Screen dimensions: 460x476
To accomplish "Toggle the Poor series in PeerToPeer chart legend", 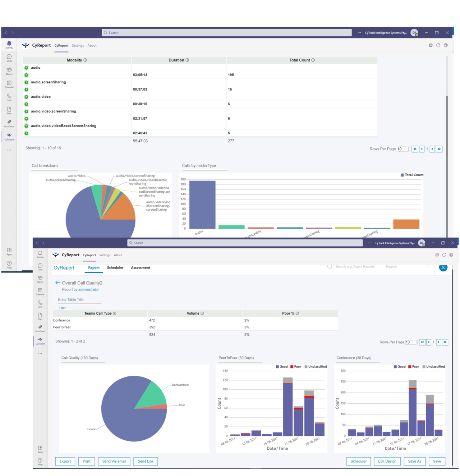I will click(x=297, y=366).
